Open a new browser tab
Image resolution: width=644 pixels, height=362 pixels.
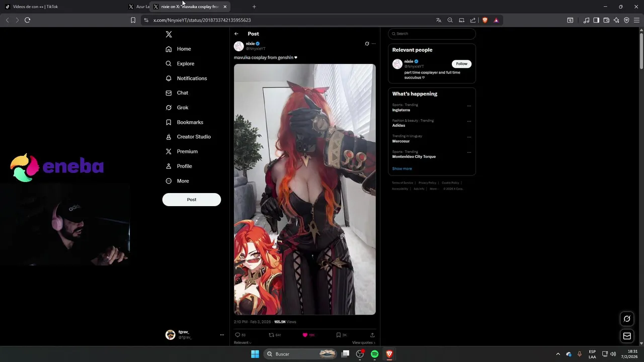(254, 7)
